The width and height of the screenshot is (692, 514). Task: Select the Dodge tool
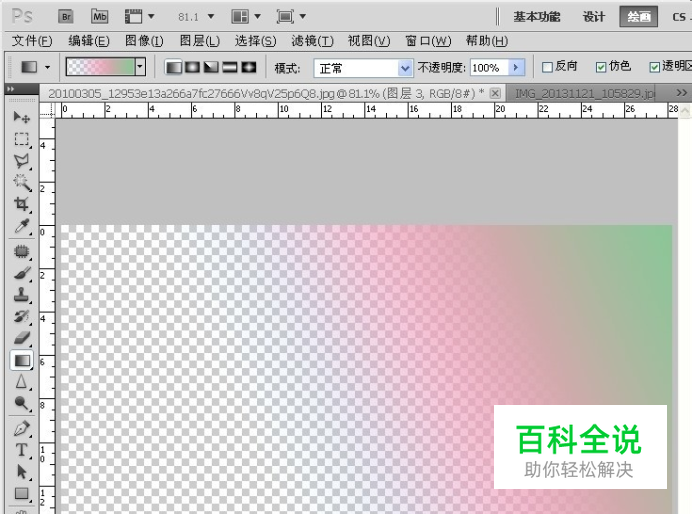click(22, 403)
